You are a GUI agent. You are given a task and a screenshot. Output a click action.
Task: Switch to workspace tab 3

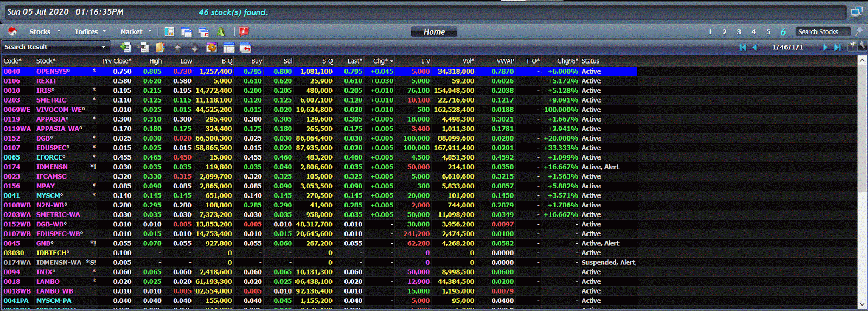click(739, 31)
